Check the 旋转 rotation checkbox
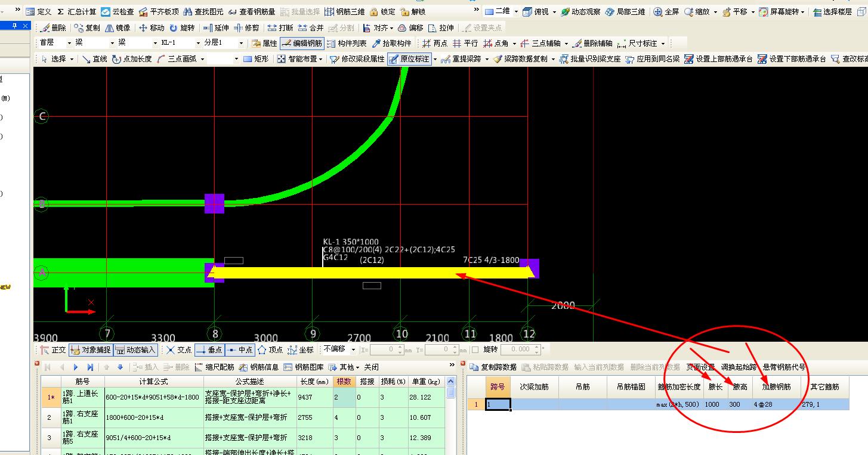The image size is (868, 455). (x=475, y=350)
